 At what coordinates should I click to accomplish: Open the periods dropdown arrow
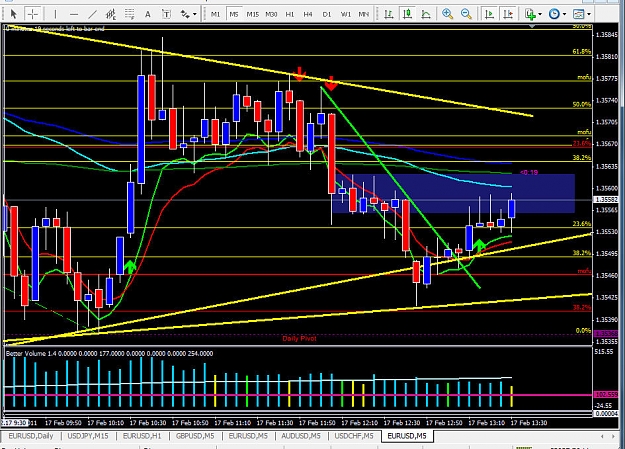(564, 14)
